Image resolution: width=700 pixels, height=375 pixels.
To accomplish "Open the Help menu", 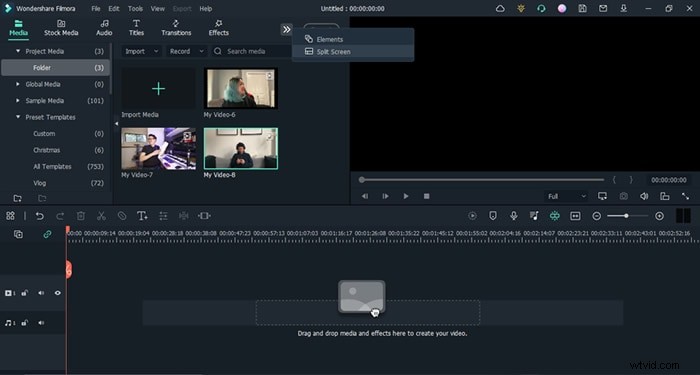I will point(205,8).
